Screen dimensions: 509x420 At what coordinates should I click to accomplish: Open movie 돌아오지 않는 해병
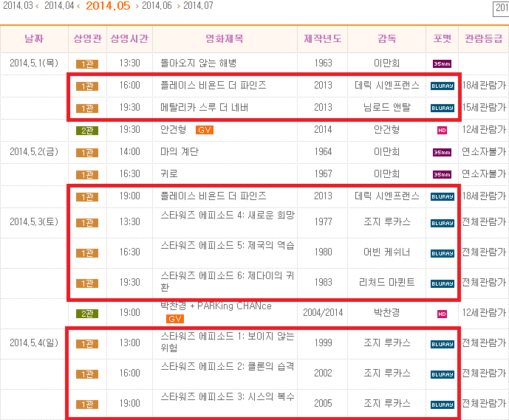click(198, 63)
